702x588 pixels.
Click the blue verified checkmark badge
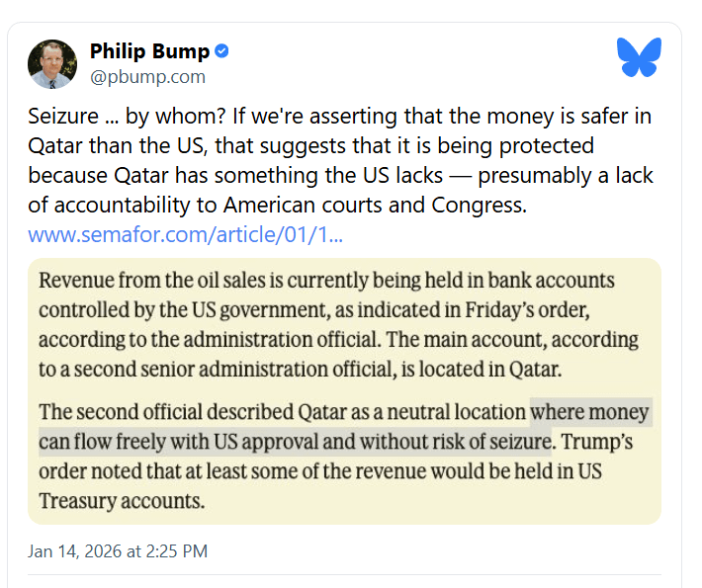[223, 51]
